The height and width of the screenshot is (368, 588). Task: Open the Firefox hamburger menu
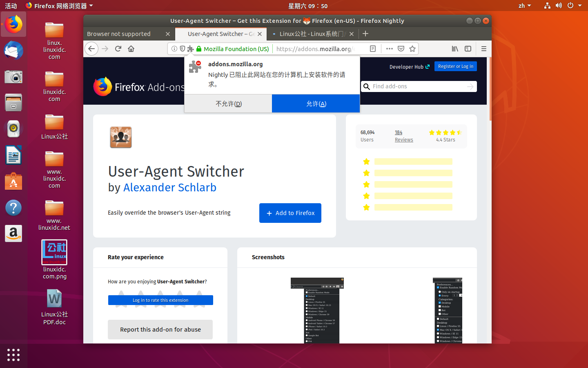pos(484,49)
